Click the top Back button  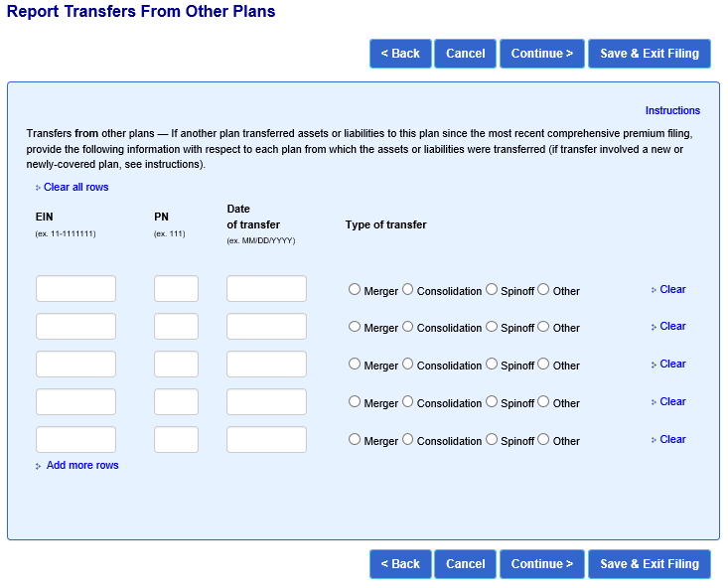point(400,54)
